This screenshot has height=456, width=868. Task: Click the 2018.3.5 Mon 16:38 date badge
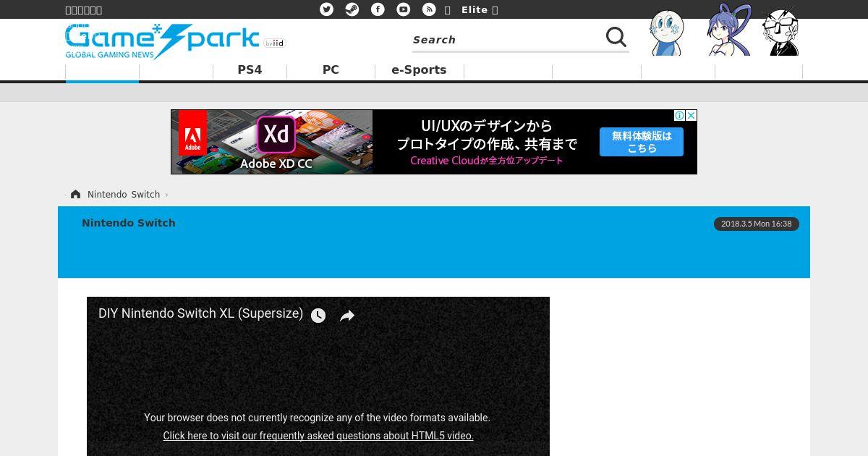tap(756, 224)
